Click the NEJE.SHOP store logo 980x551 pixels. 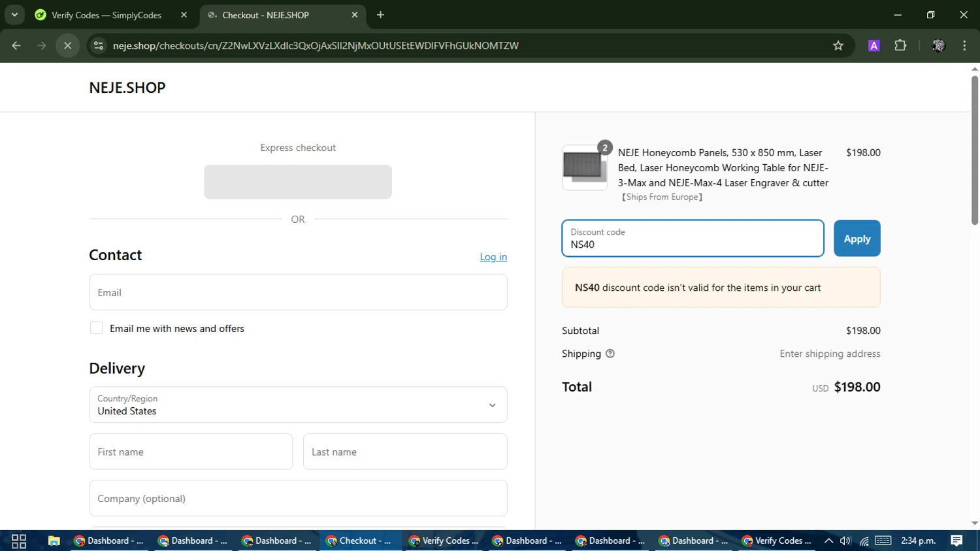click(127, 88)
